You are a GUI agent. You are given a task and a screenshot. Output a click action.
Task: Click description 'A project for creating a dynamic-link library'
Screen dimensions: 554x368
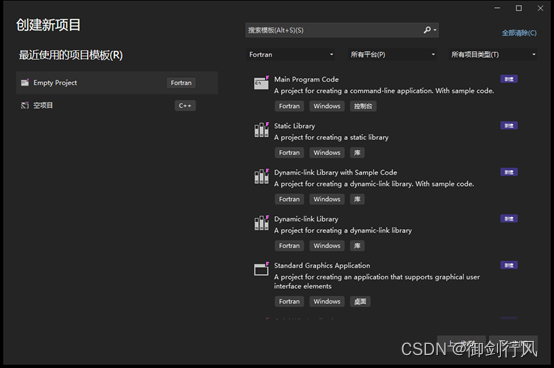coord(343,231)
